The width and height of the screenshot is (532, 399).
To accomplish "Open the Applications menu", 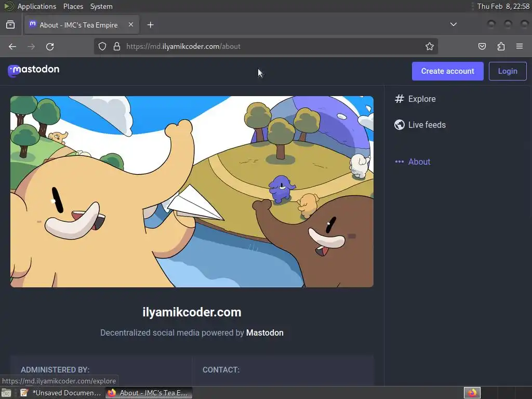I will pyautogui.click(x=37, y=6).
